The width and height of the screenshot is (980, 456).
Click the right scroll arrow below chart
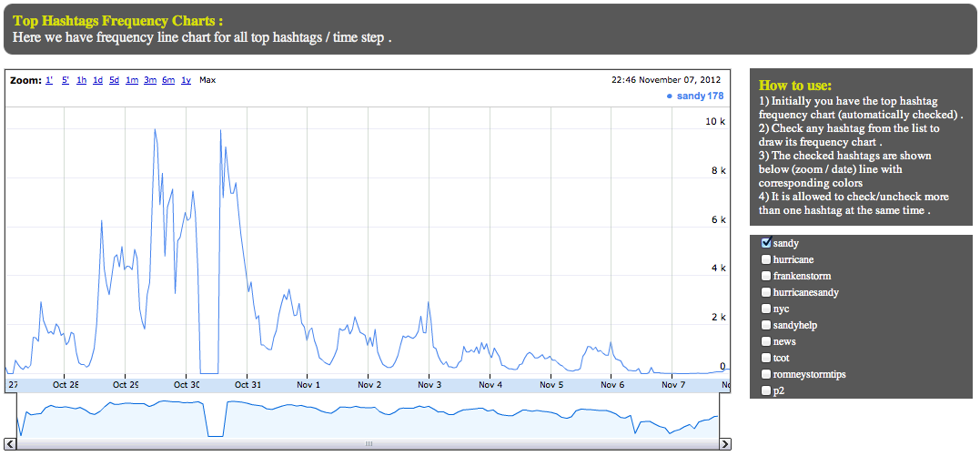(x=725, y=444)
